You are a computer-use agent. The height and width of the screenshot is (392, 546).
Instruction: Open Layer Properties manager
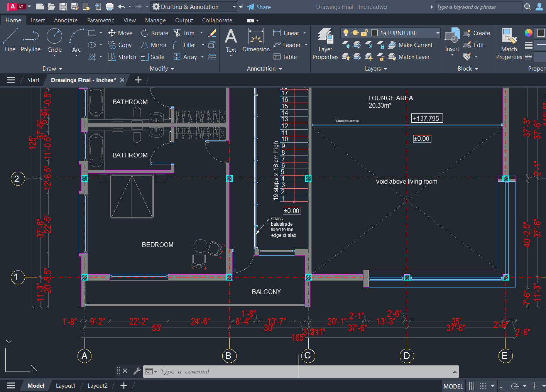click(x=325, y=44)
